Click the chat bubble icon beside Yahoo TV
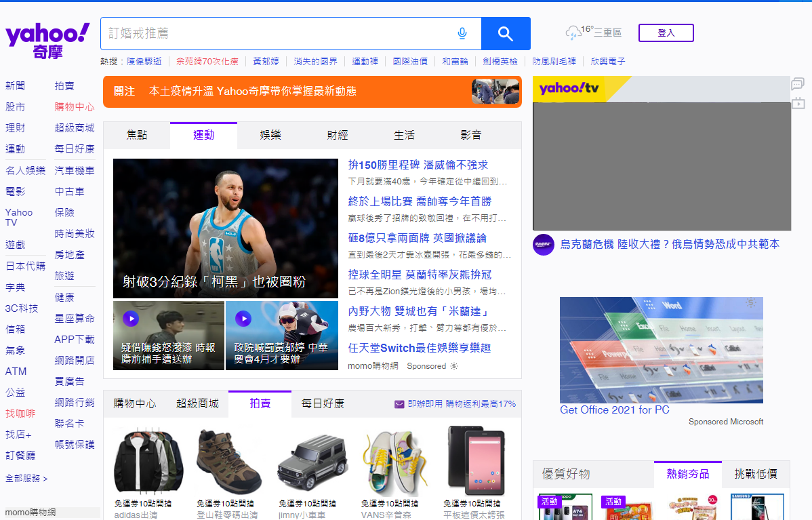The width and height of the screenshot is (812, 520). pyautogui.click(x=798, y=83)
